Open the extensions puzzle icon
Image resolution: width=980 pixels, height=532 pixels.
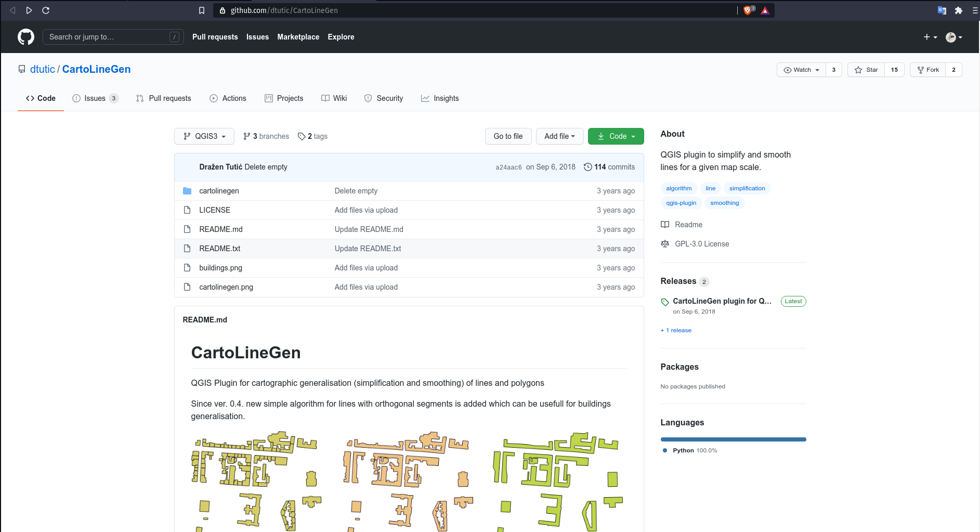[959, 10]
